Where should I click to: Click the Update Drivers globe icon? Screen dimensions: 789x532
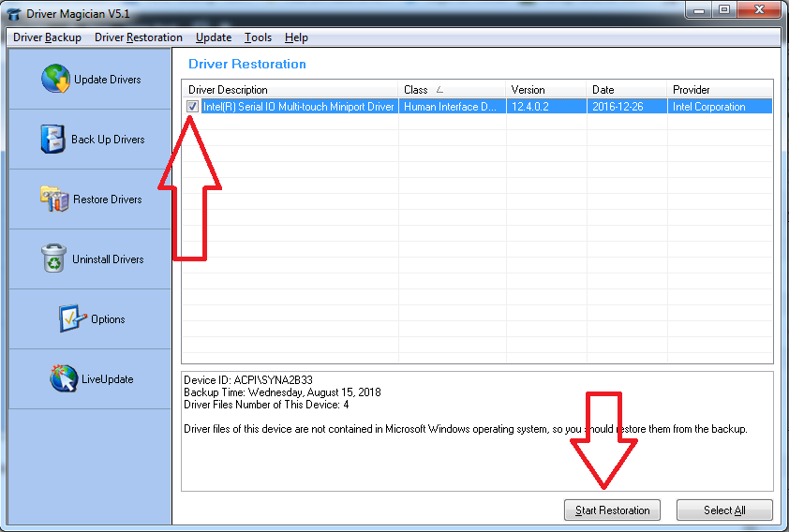click(x=55, y=79)
